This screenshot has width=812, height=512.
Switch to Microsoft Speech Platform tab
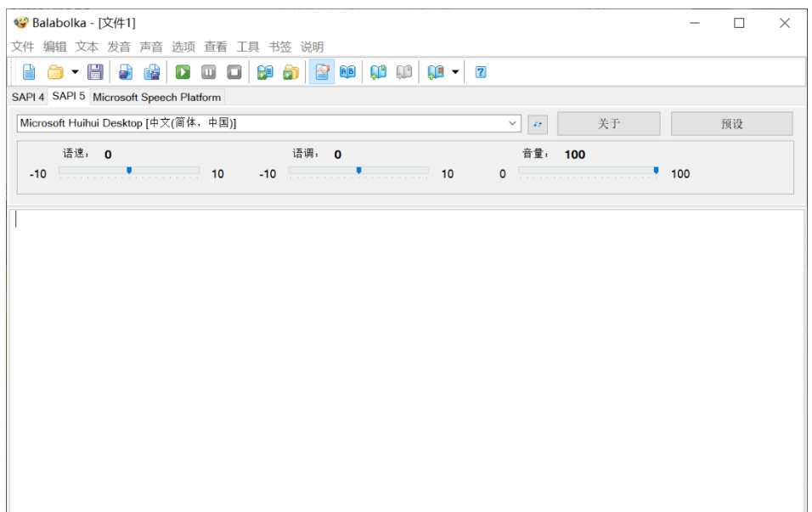click(x=157, y=98)
